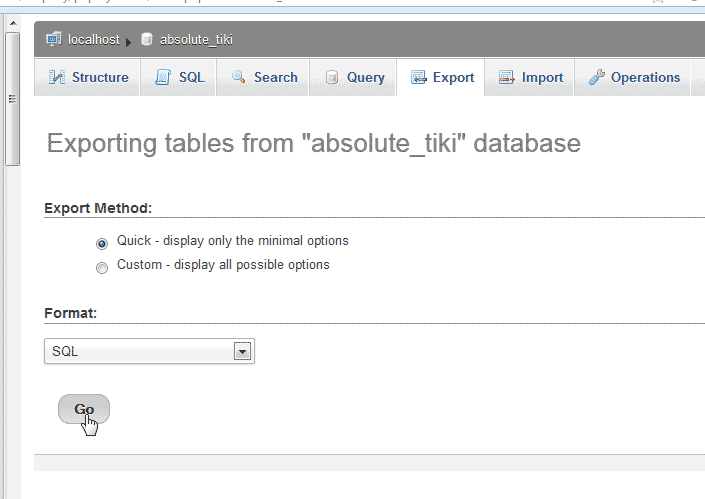Open the Format dropdown showing SQL
The image size is (705, 499).
[150, 351]
